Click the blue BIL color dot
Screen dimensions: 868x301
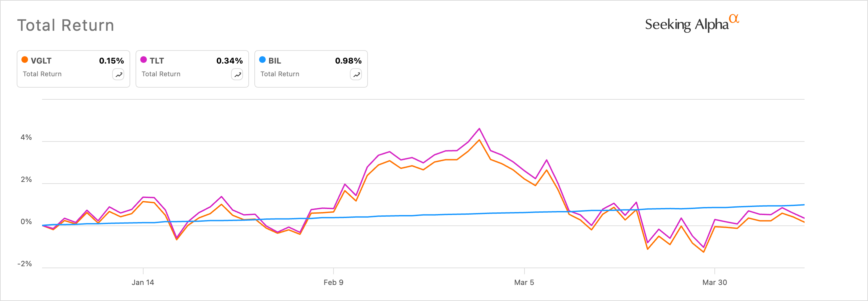coord(262,60)
